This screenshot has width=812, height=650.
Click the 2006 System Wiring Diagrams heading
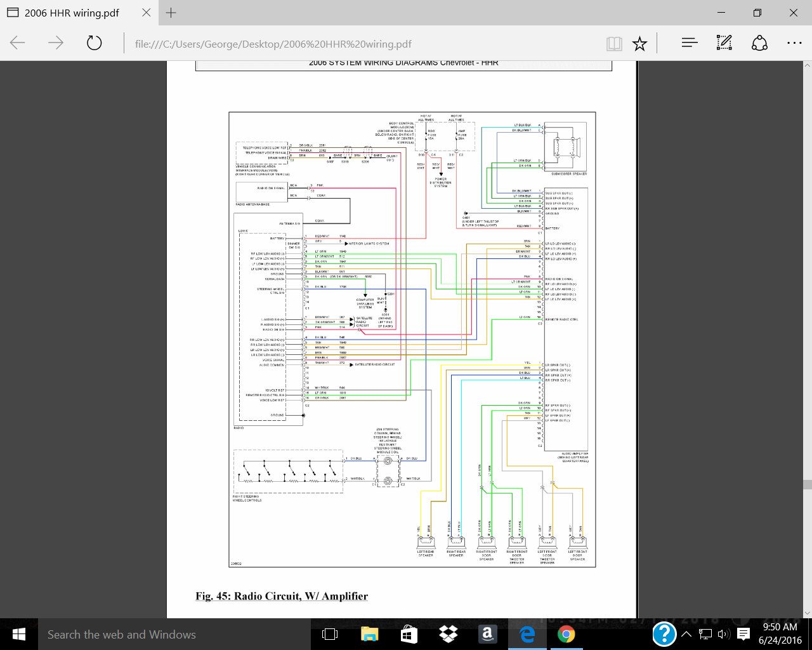click(403, 63)
